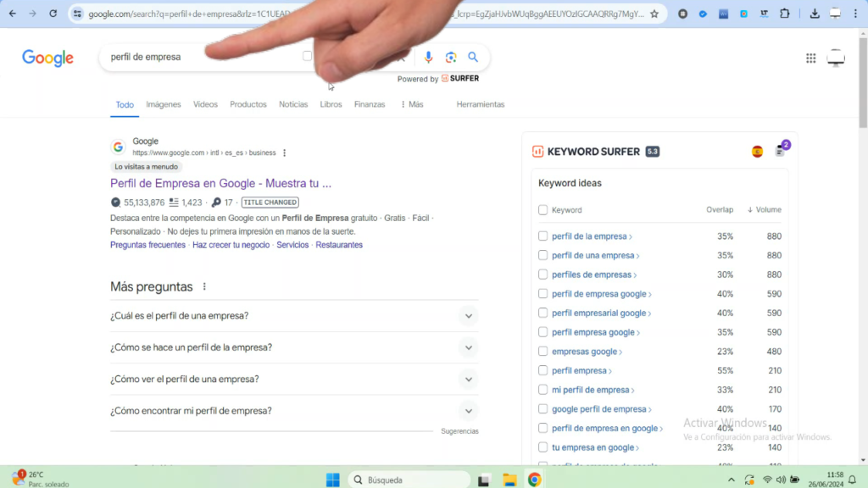Click the search magnifier icon in Google search bar
The image size is (868, 488).
coord(473,57)
